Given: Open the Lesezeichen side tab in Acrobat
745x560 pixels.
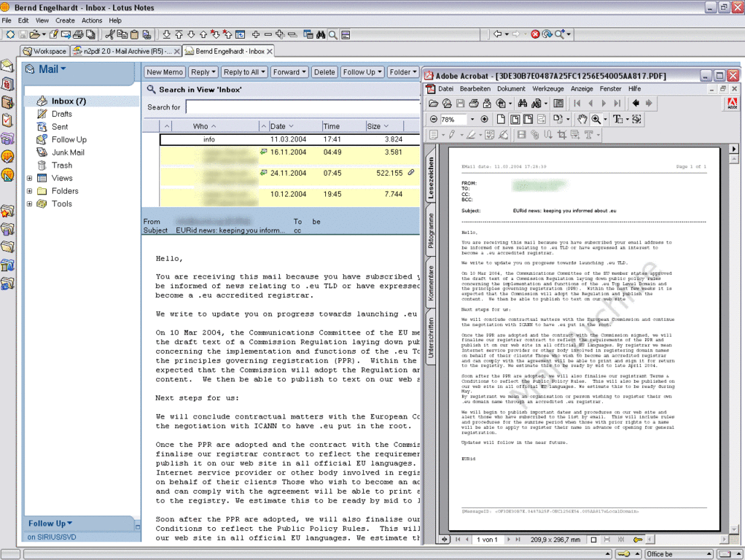Looking at the screenshot, I should (x=431, y=178).
